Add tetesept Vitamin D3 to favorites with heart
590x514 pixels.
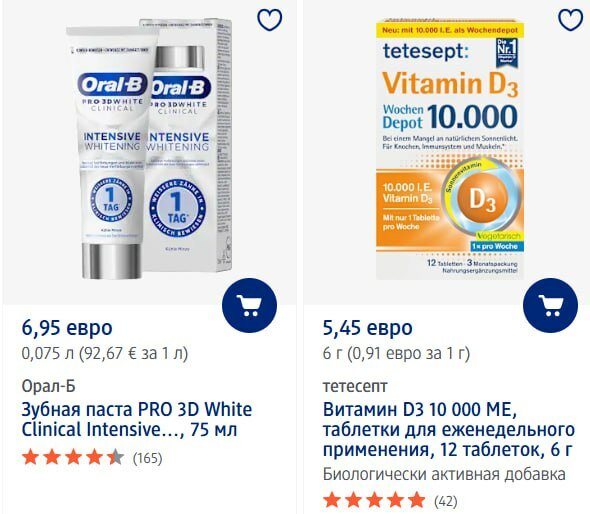point(570,20)
